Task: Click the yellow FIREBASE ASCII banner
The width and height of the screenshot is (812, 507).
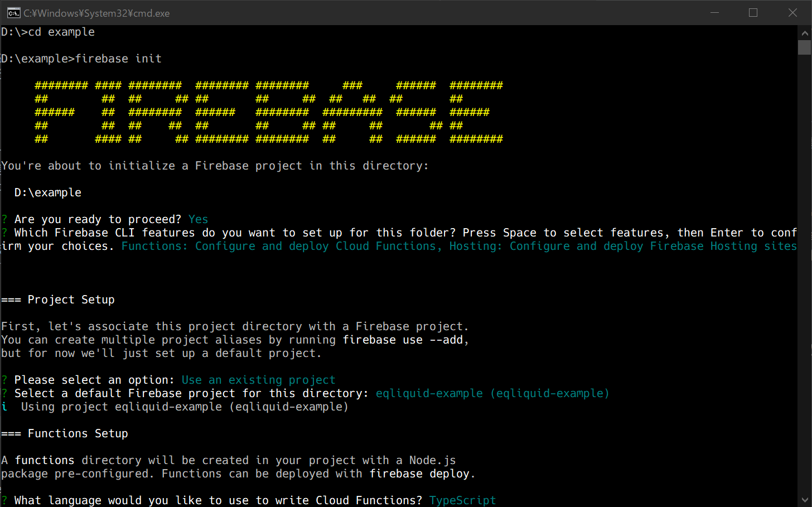Action: click(268, 112)
